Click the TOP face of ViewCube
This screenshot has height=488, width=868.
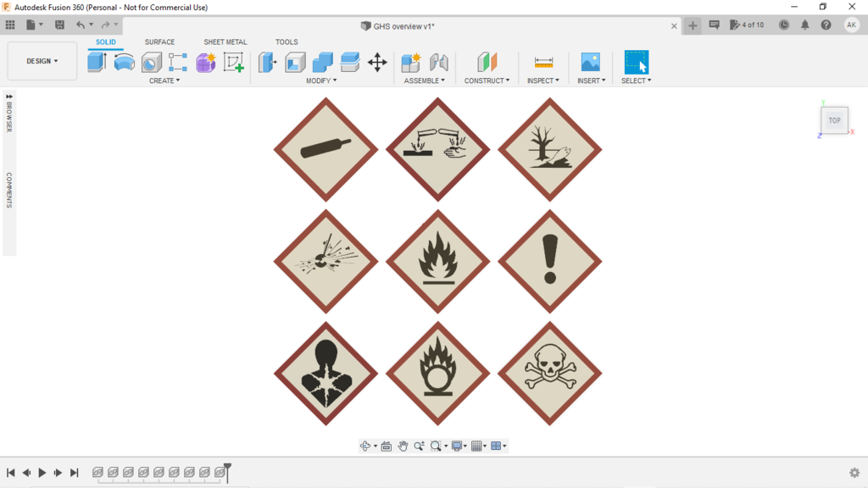pyautogui.click(x=834, y=120)
